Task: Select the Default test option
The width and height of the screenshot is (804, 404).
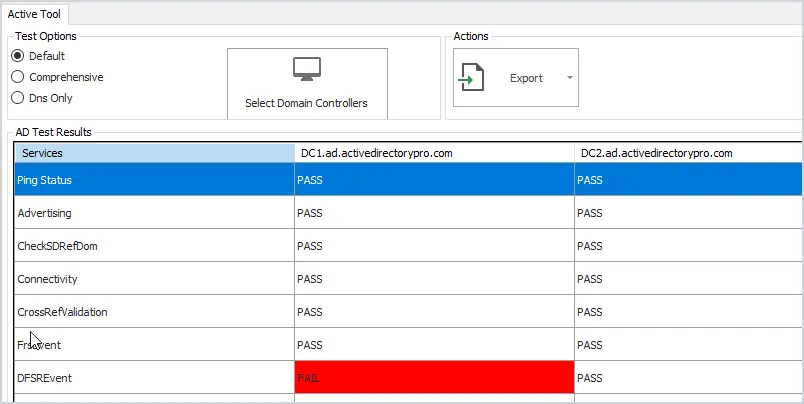Action: click(x=38, y=56)
